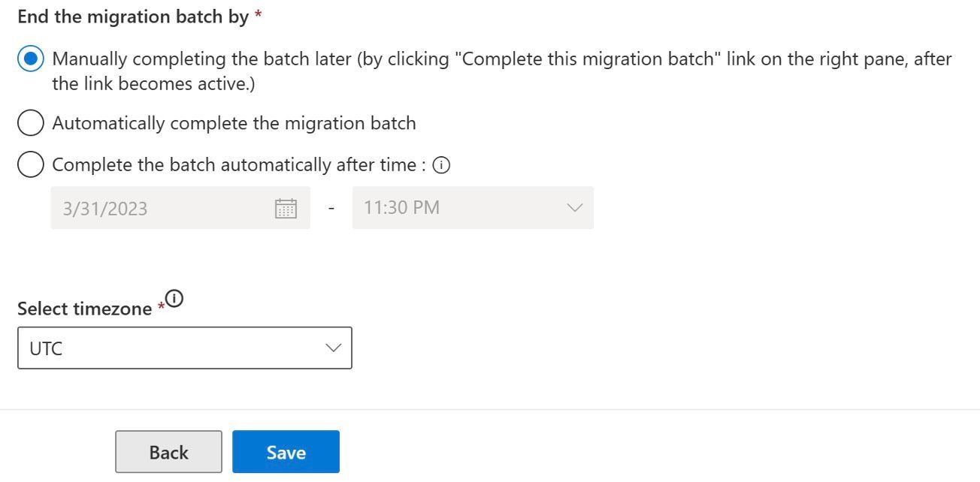Click the 11:30 PM time value text
This screenshot has width=980, height=482.
(x=401, y=208)
